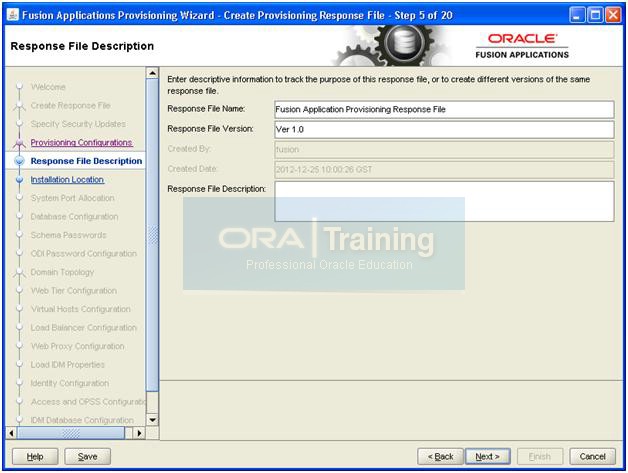Edit the Response File Version field
Image resolution: width=628 pixels, height=473 pixels.
pyautogui.click(x=443, y=129)
